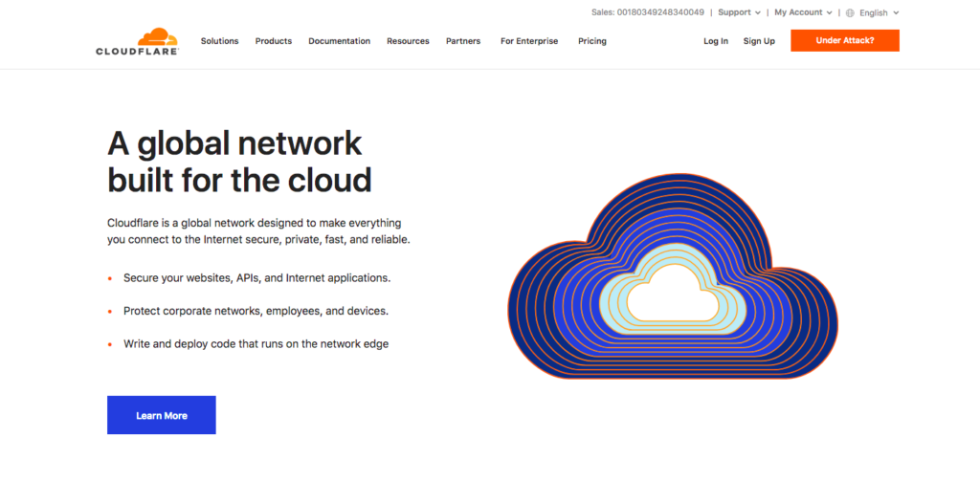Expand the My Account dropdown
Viewport: 980px width, 481px height.
click(803, 12)
